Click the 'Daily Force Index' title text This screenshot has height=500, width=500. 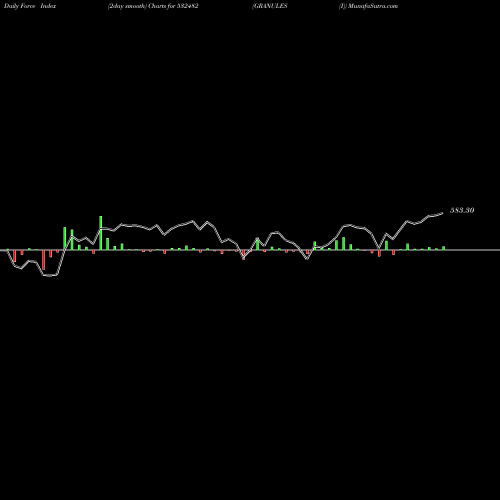pyautogui.click(x=30, y=6)
